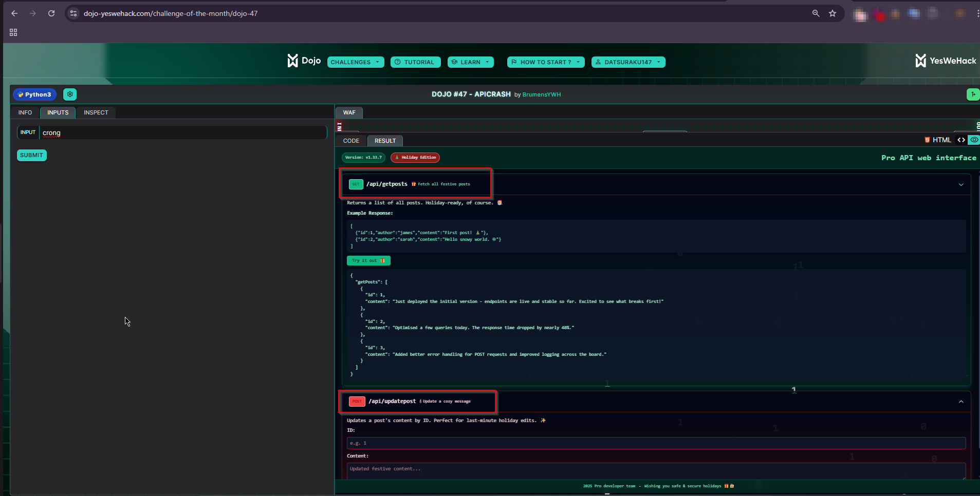Expand the DATSURAKU147 user dropdown

tap(628, 62)
